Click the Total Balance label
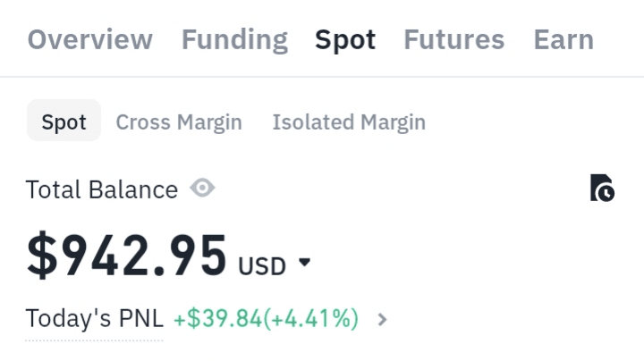The image size is (644, 361). [x=101, y=189]
